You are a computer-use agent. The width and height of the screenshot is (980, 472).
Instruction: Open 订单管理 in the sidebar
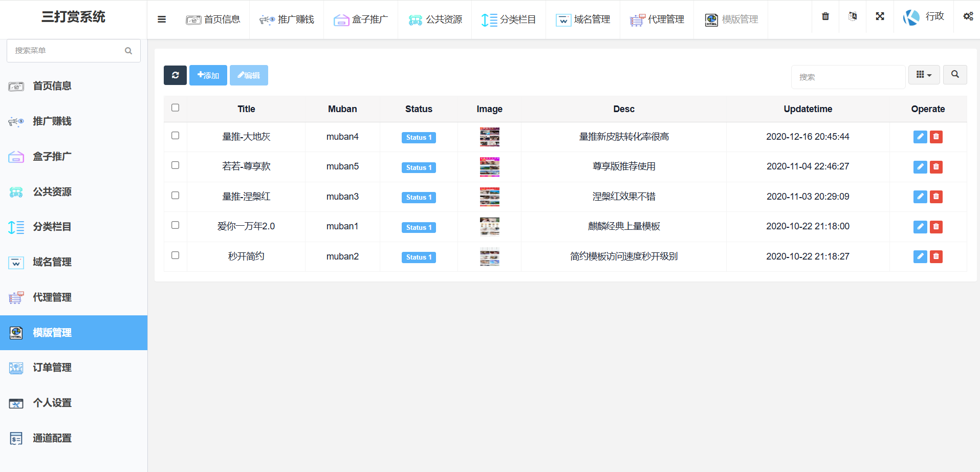coord(52,368)
